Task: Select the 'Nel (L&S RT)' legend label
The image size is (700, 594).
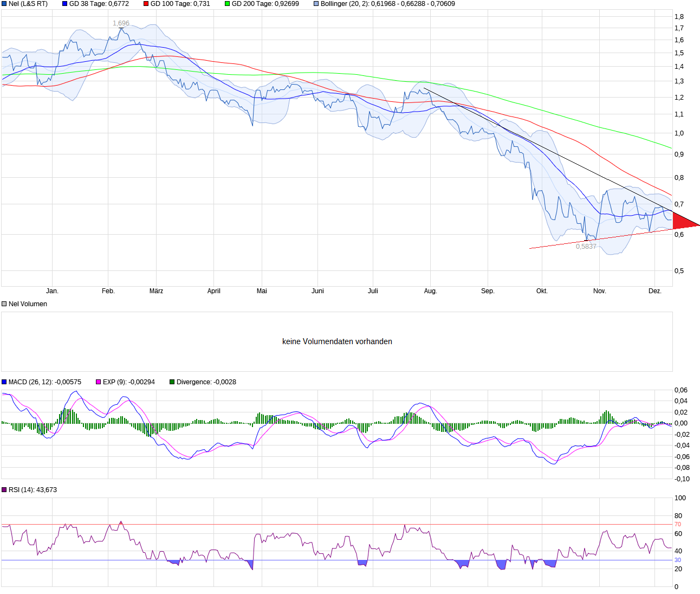Action: pos(28,4)
